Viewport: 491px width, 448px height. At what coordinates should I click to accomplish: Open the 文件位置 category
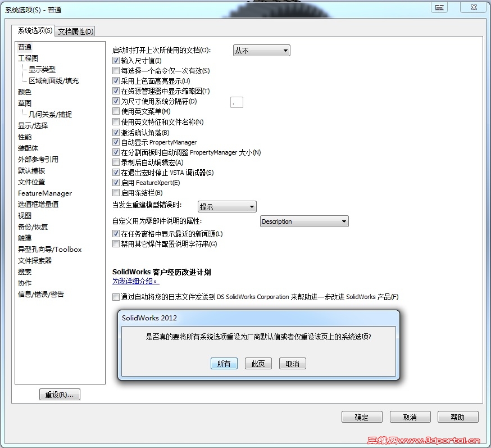pos(31,182)
